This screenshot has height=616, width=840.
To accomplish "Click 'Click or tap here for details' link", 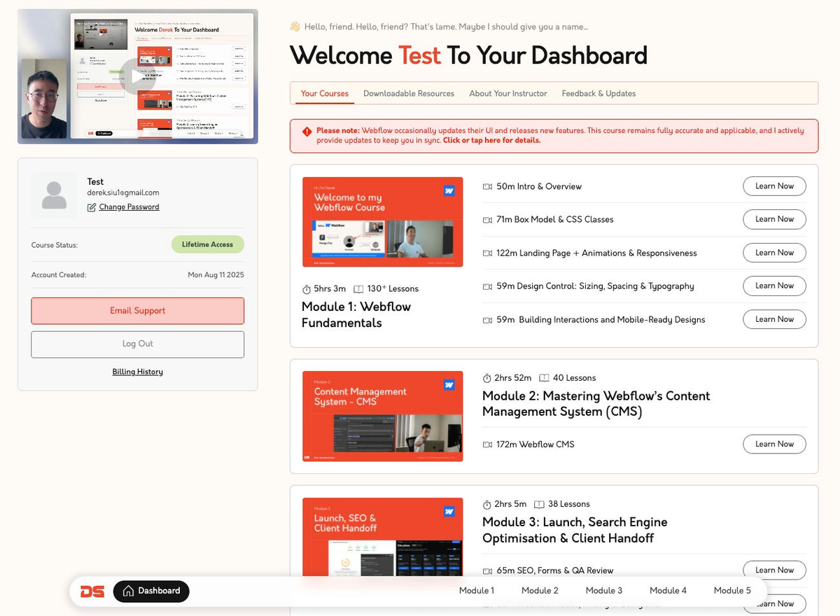I will click(x=491, y=140).
